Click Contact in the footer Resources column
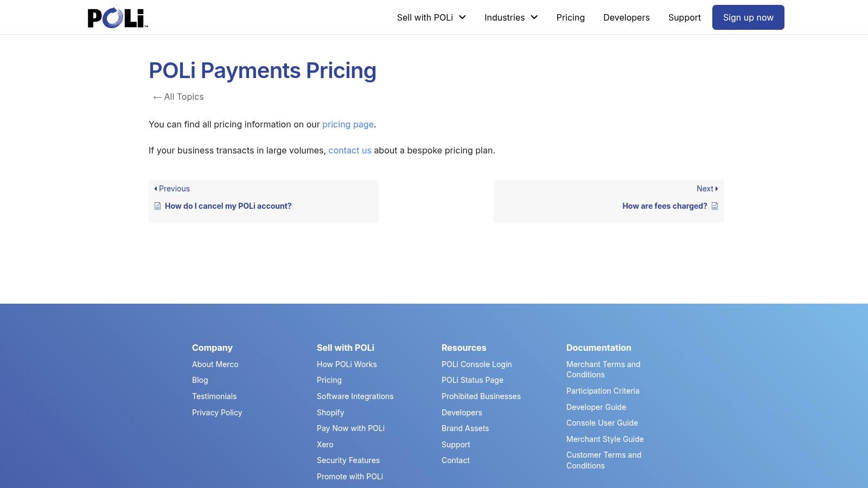Screen dimensions: 868x488 (456, 460)
